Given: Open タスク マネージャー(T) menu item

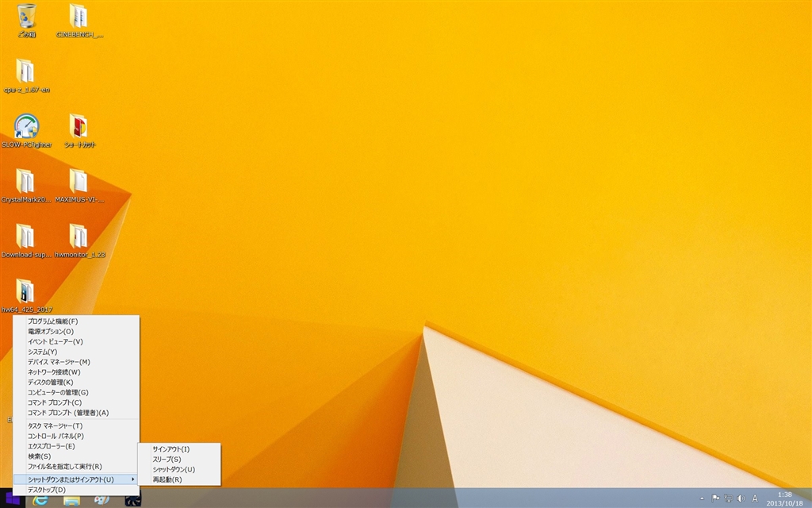Looking at the screenshot, I should click(x=76, y=426).
